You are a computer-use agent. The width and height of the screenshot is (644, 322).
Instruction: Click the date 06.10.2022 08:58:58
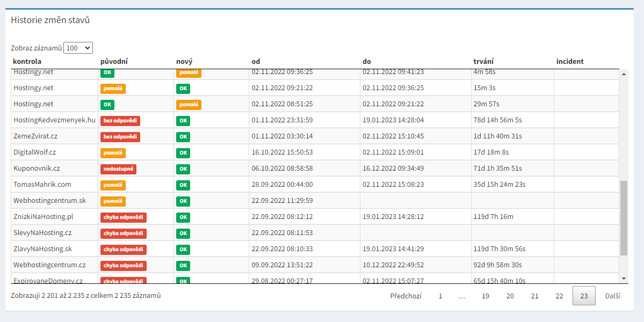pos(282,168)
